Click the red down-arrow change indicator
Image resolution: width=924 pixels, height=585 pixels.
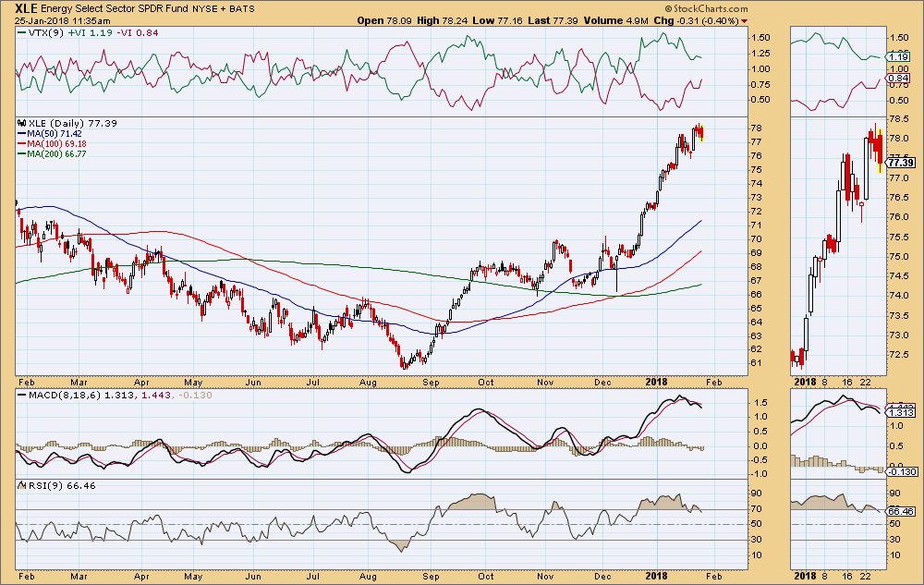tap(744, 21)
